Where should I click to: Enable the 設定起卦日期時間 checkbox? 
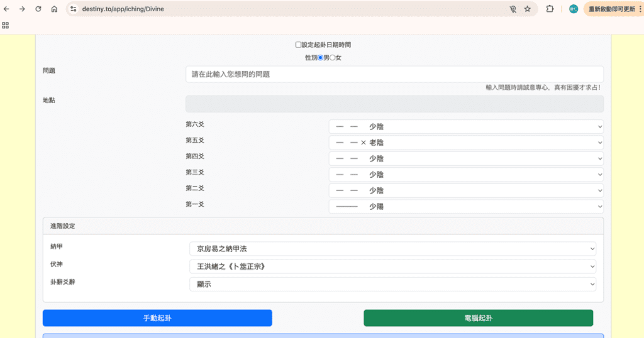(298, 45)
